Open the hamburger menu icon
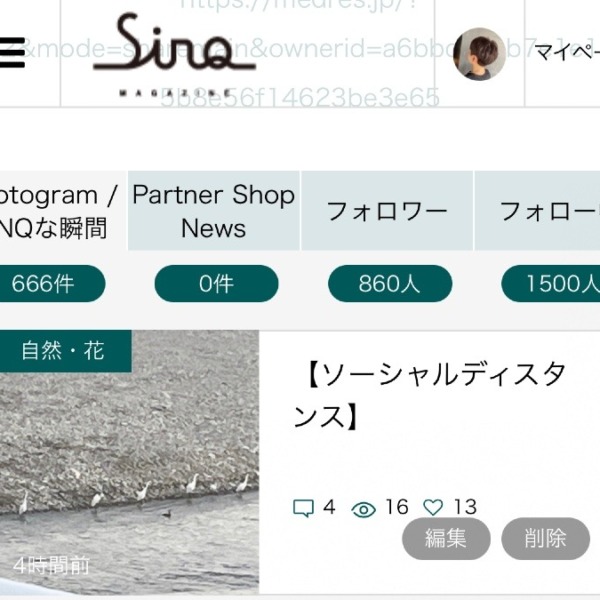 pos(11,52)
